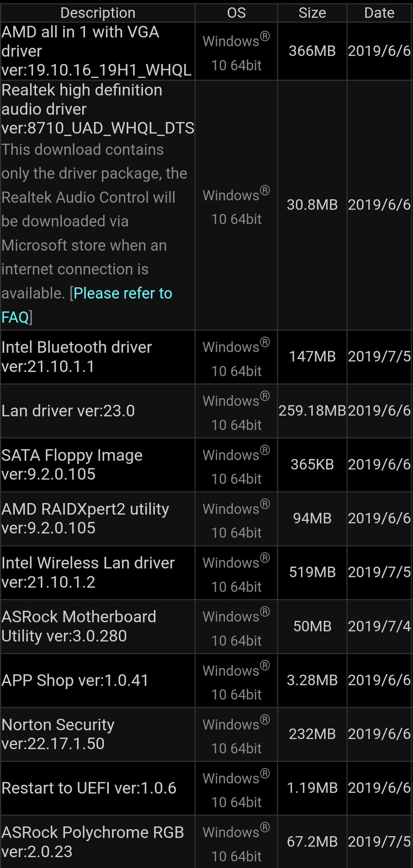Select the Norton Security ver:22.17.1.50 entry

(58, 734)
